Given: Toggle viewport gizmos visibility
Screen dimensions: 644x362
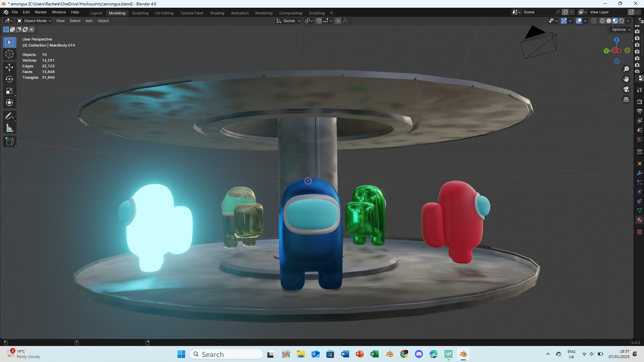Looking at the screenshot, I should (564, 21).
